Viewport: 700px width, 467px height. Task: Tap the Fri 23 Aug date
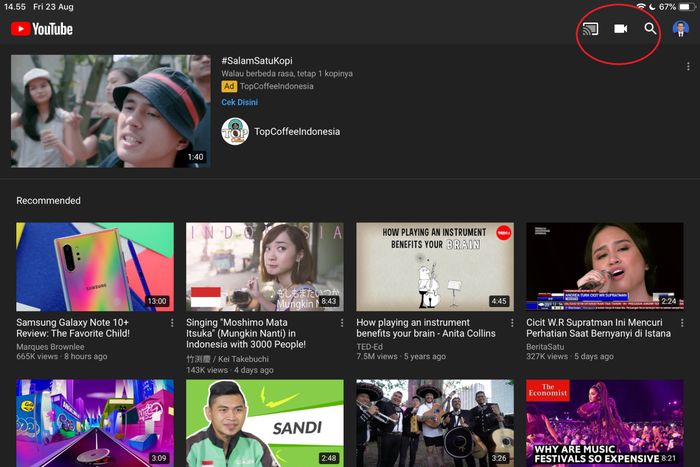pyautogui.click(x=53, y=7)
